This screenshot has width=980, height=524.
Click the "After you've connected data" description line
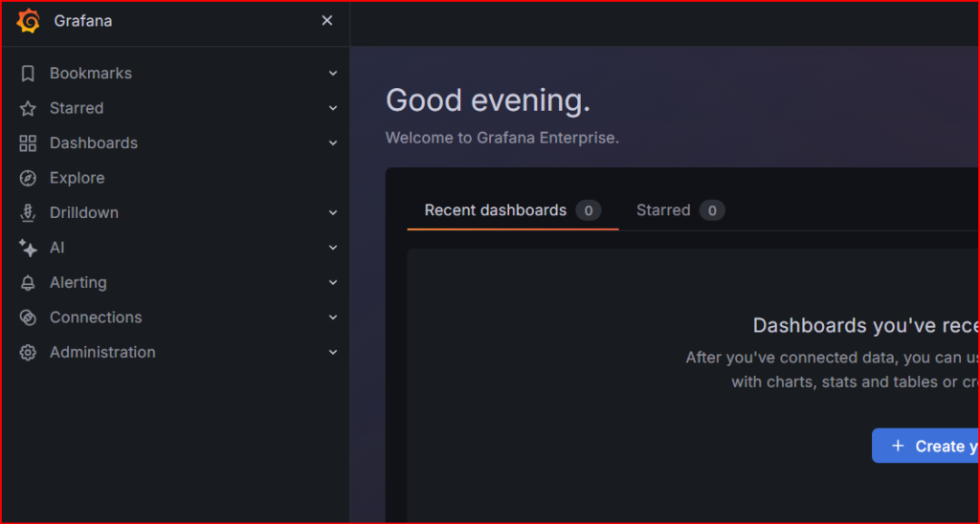832,358
